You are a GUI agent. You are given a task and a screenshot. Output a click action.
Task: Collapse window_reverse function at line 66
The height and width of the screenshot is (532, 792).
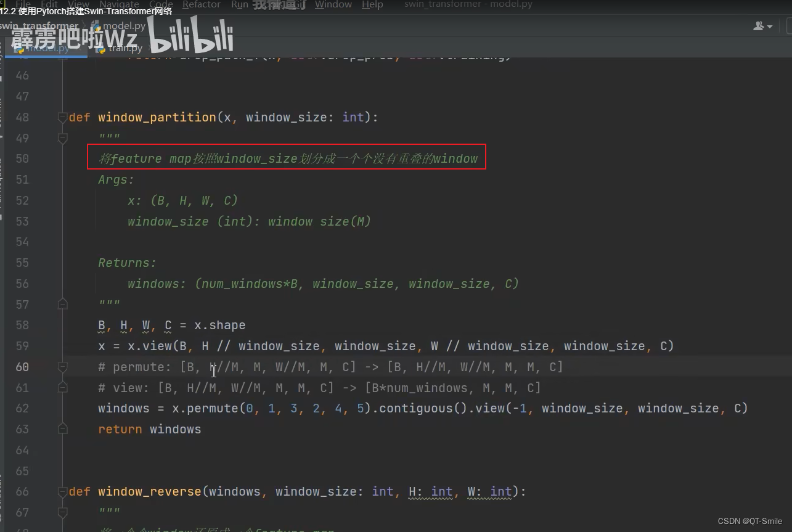62,491
